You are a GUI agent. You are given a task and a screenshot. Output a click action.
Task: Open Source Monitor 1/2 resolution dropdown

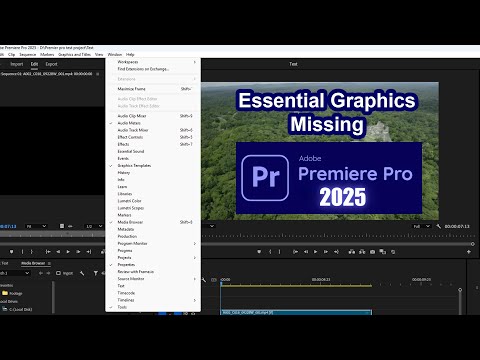point(94,226)
